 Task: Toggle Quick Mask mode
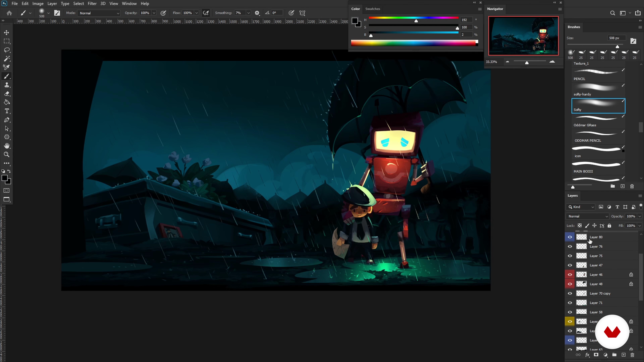coord(7,191)
